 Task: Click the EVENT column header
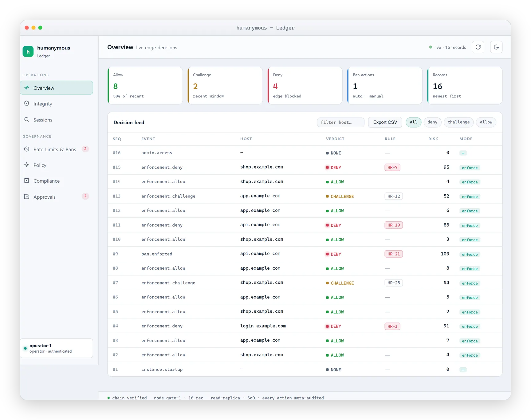pyautogui.click(x=148, y=139)
